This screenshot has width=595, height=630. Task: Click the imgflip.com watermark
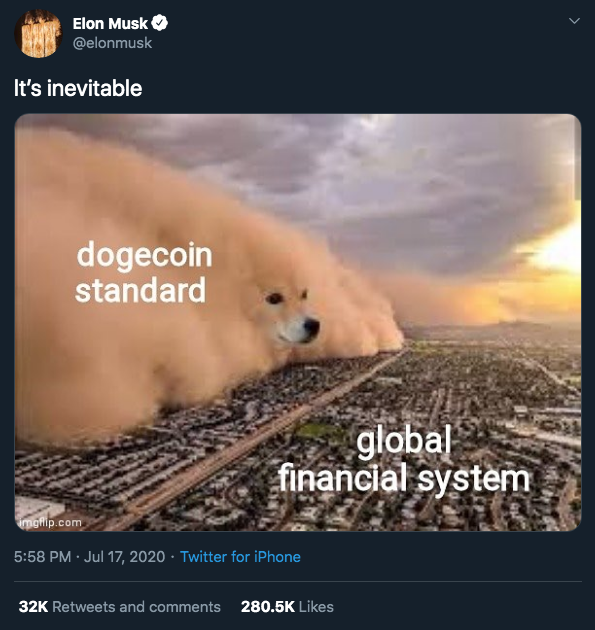tap(50, 522)
